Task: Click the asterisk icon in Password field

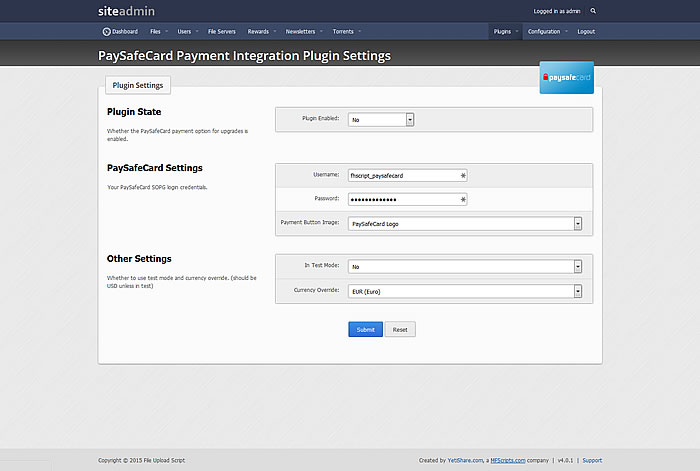Action: click(x=463, y=200)
